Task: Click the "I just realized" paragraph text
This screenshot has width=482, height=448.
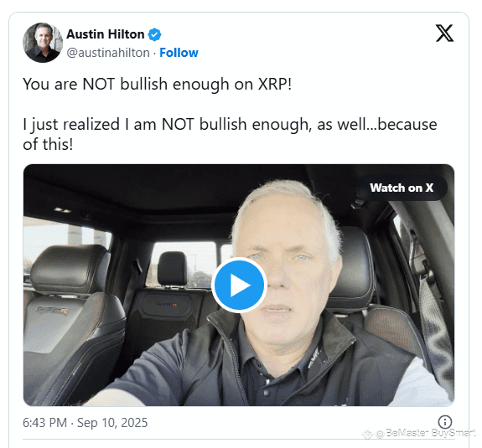Action: click(x=230, y=134)
